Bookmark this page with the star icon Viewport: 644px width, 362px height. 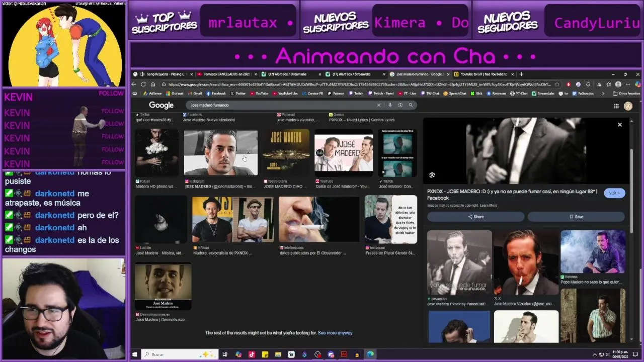coord(557,84)
